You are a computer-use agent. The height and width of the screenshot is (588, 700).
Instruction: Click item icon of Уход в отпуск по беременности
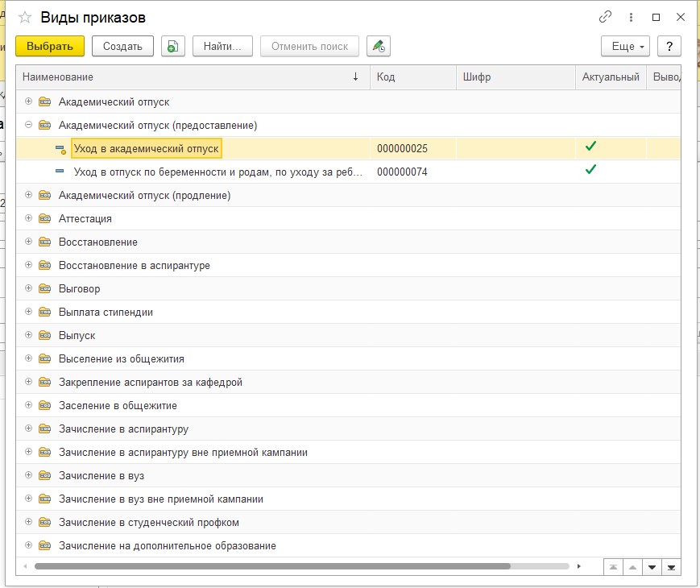[x=60, y=171]
